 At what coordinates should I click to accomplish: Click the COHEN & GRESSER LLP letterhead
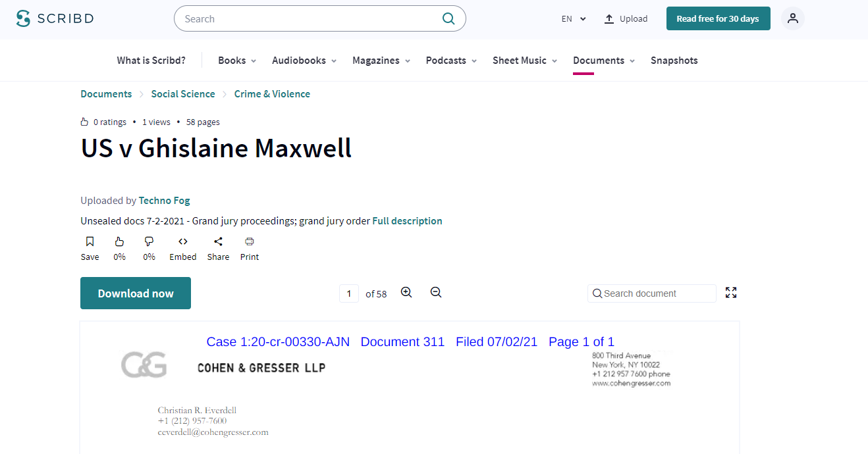[261, 368]
